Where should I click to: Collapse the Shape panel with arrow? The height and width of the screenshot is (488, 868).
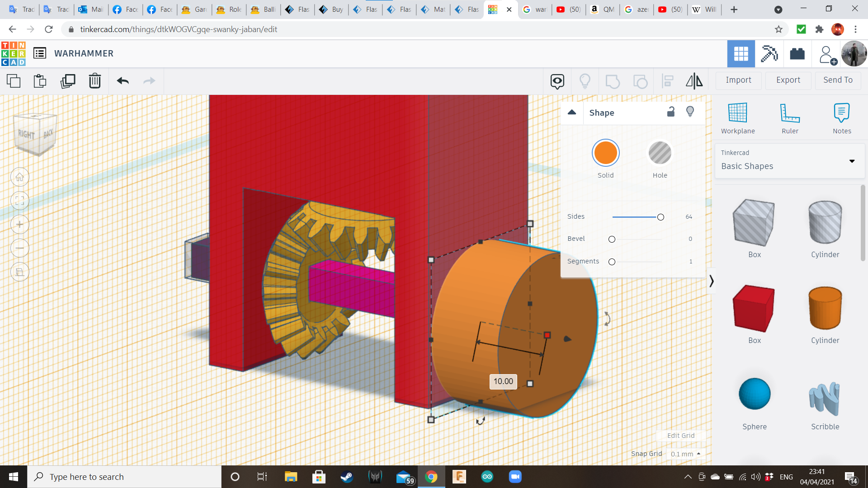[x=572, y=113]
